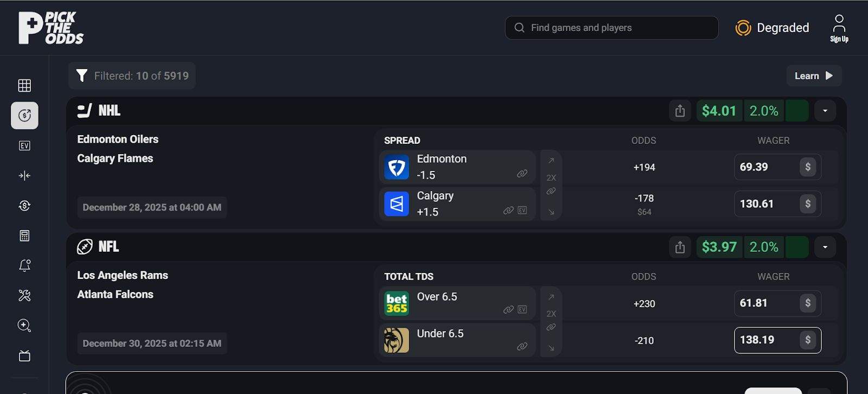
Task: Click the 2X multiplier in NHL row
Action: [x=551, y=177]
